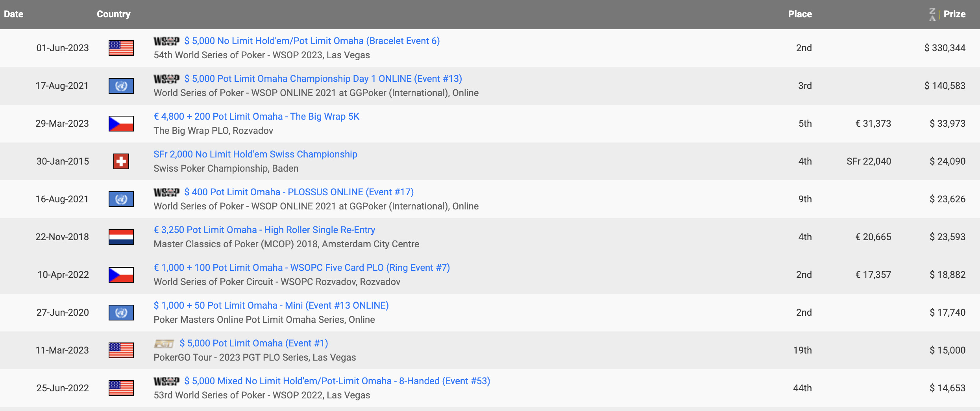Click the Swiss flag icon for 30-Jan-2015

click(121, 161)
